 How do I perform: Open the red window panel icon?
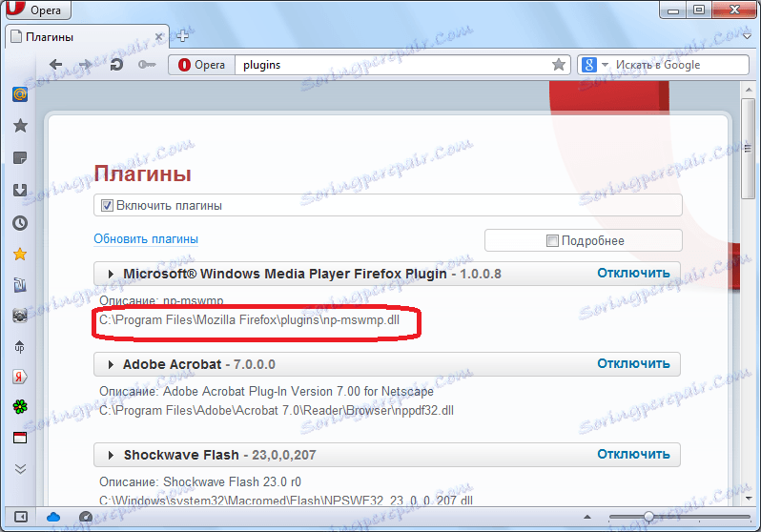(x=20, y=438)
